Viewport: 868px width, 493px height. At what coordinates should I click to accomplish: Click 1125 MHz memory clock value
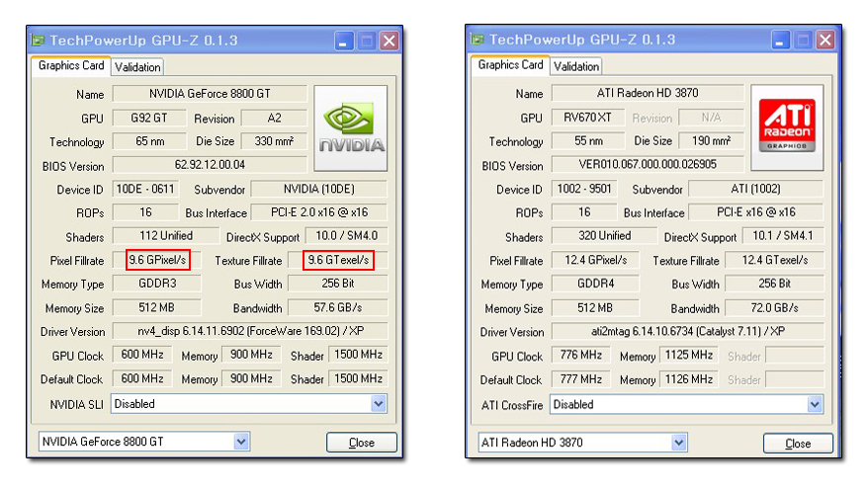coord(689,355)
